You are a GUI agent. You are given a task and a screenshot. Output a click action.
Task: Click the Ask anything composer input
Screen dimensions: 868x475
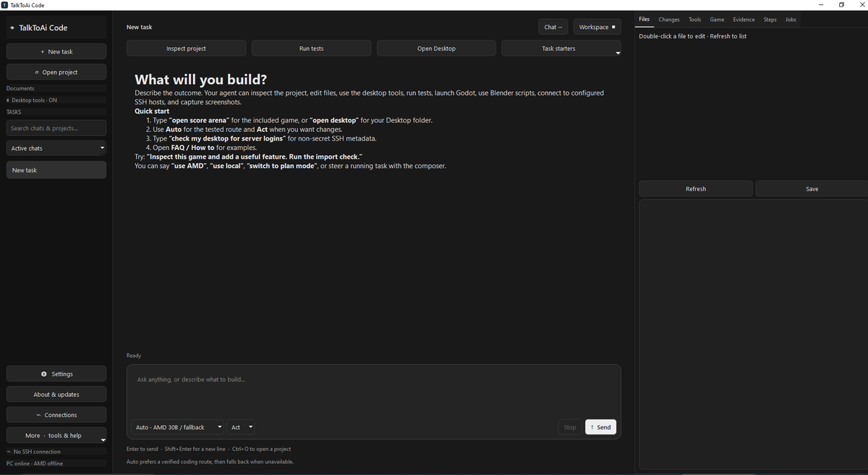[x=373, y=390]
